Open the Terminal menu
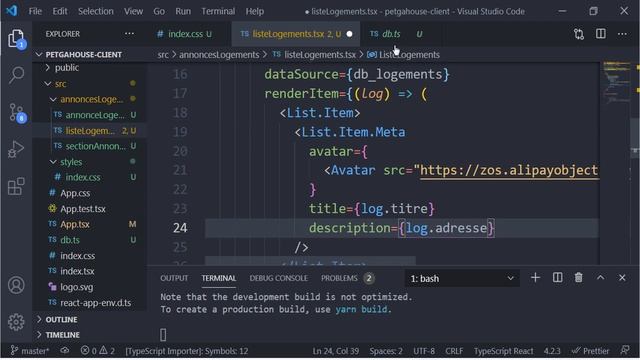This screenshot has width=640, height=360. tap(218, 11)
